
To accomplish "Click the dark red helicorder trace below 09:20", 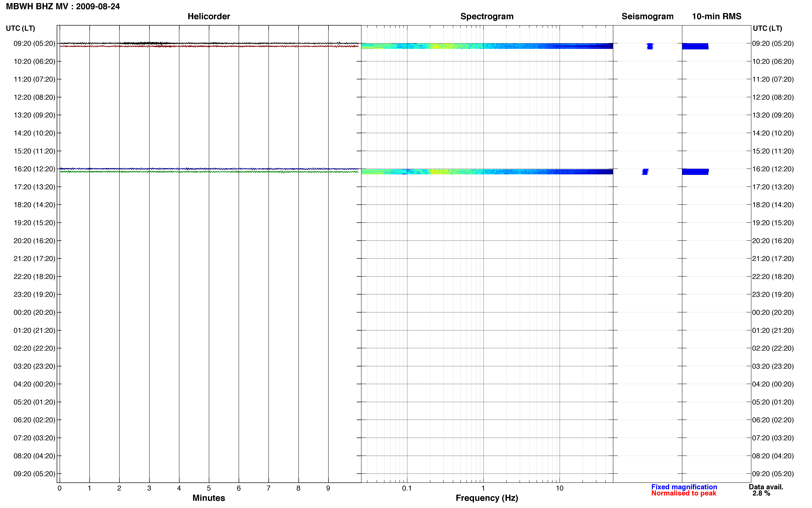I will (x=209, y=46).
